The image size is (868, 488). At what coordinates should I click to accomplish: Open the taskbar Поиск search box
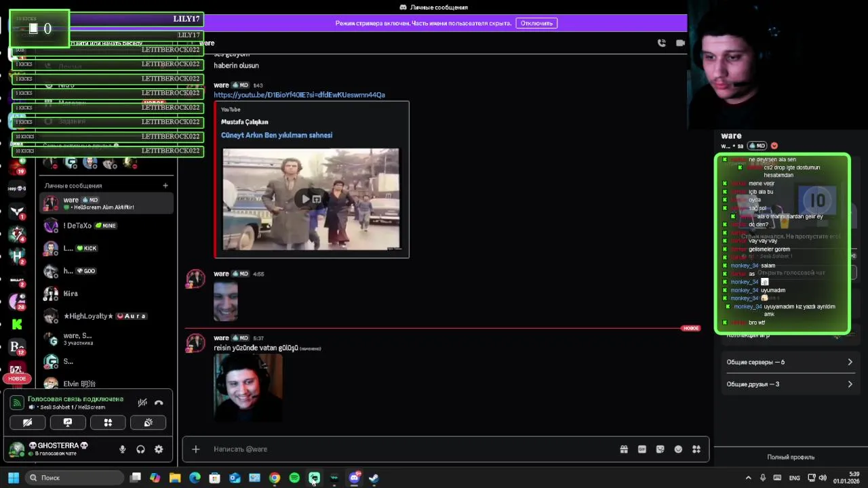75,478
